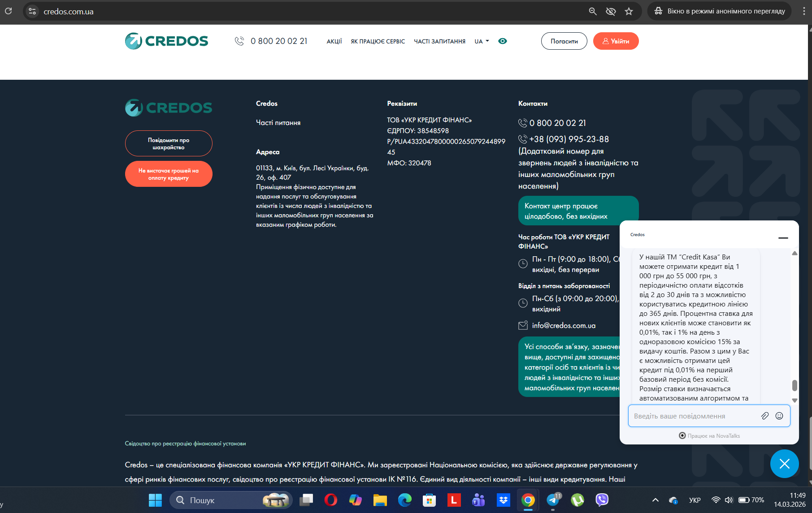Click the phone icon next to +38 (093) number
This screenshot has height=513, width=812.
523,139
